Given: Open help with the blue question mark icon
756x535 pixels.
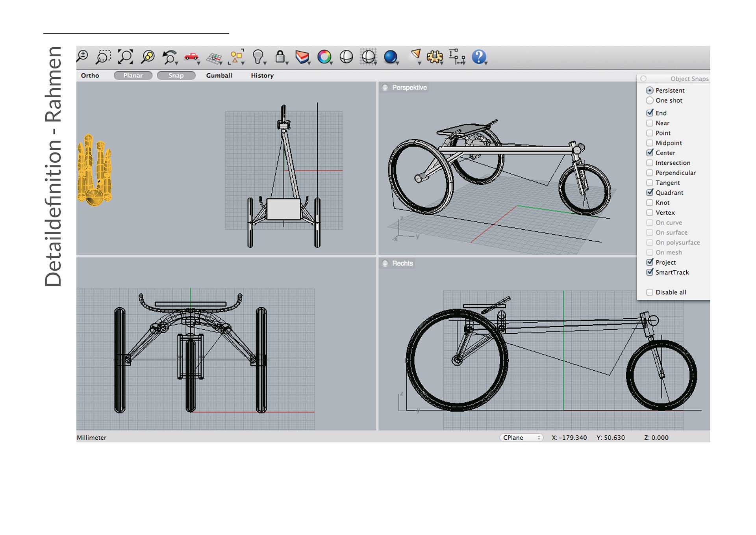Looking at the screenshot, I should [479, 57].
